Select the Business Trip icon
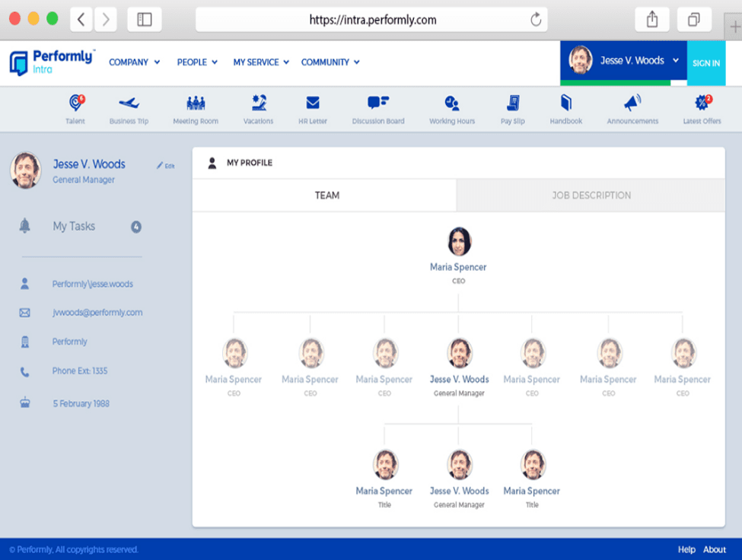This screenshot has height=560, width=742. (129, 103)
